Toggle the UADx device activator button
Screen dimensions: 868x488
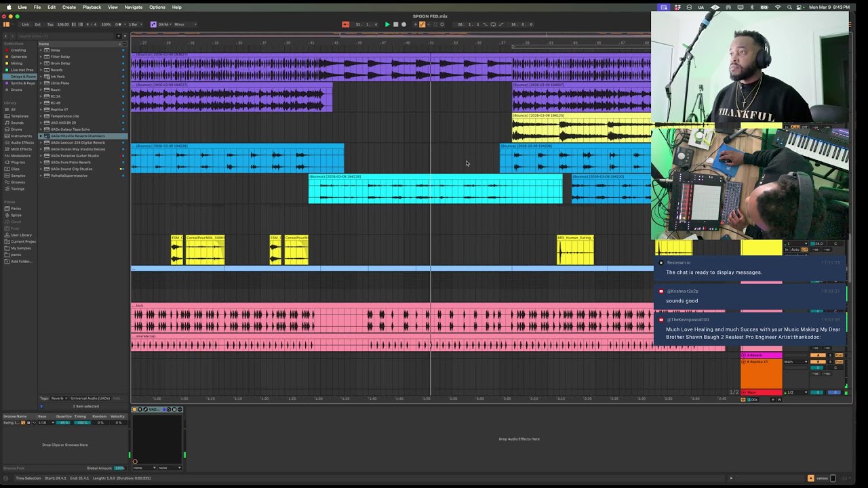pyautogui.click(x=134, y=409)
